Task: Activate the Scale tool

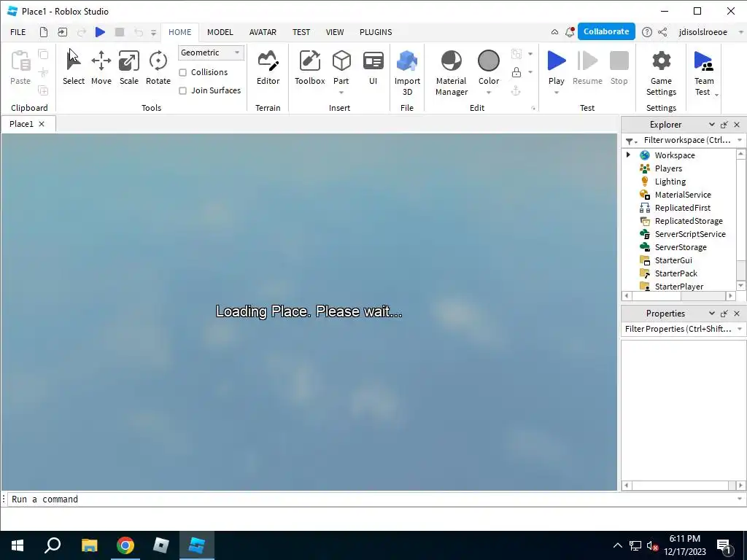Action: (128, 68)
